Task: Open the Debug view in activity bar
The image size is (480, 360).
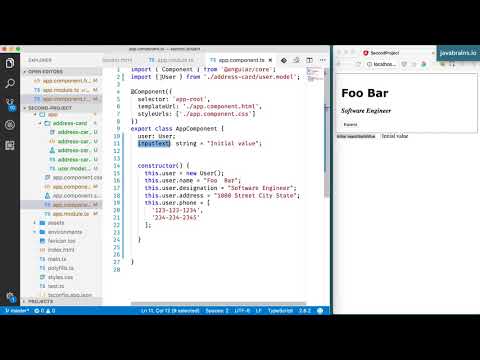Action: click(x=10, y=125)
